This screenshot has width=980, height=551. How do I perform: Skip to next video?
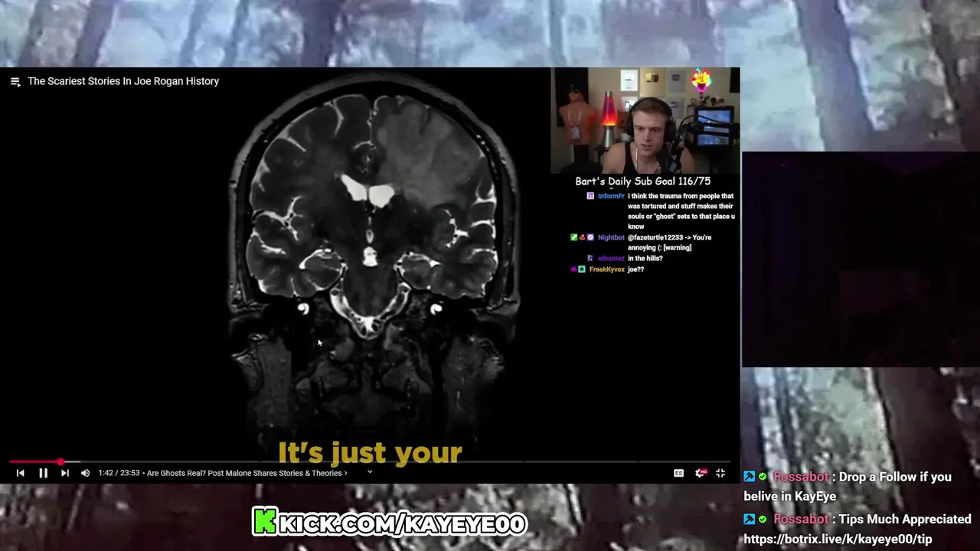click(65, 473)
